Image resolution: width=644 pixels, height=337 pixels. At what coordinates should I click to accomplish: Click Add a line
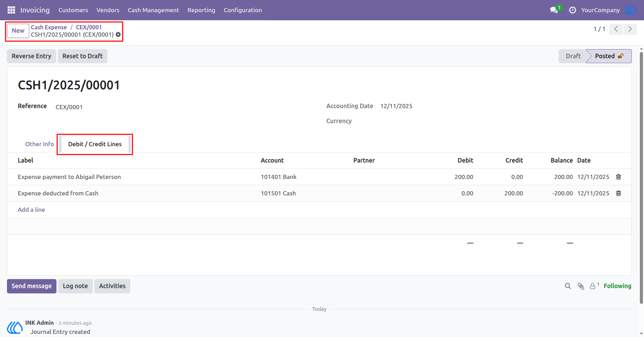(x=31, y=210)
